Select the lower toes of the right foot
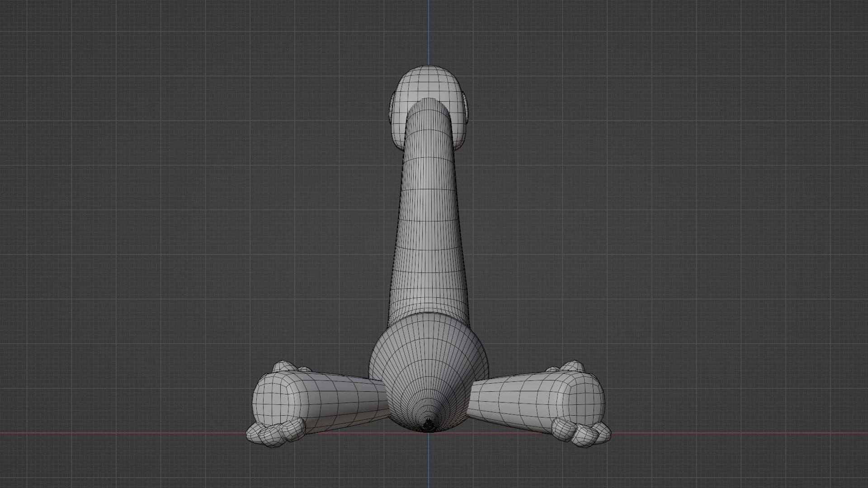Screen dimensions: 868x488 tap(582, 433)
